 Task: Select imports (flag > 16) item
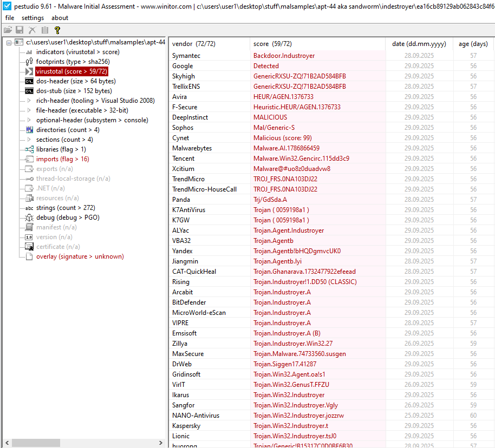pyautogui.click(x=62, y=159)
